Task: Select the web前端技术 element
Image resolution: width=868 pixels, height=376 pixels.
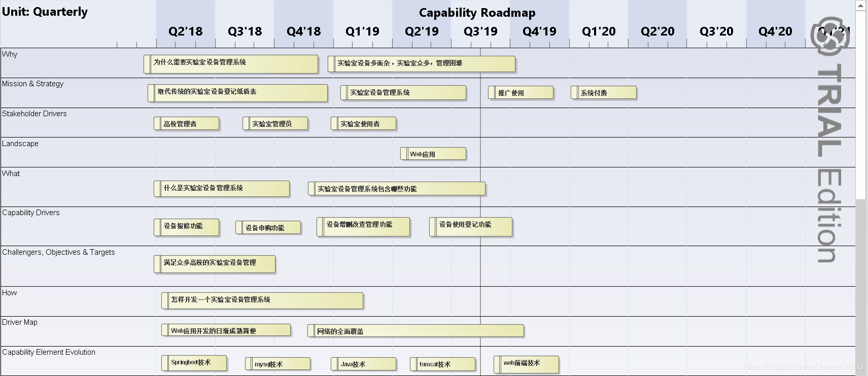Action: [527, 364]
